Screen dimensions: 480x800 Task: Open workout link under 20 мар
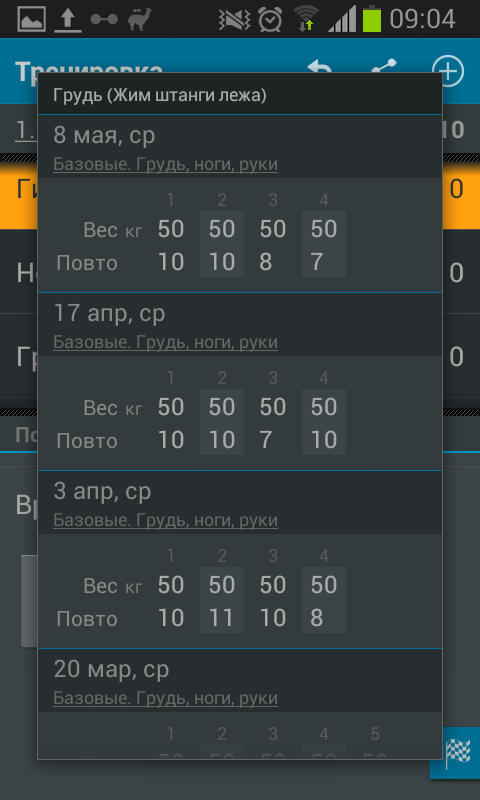coord(165,698)
